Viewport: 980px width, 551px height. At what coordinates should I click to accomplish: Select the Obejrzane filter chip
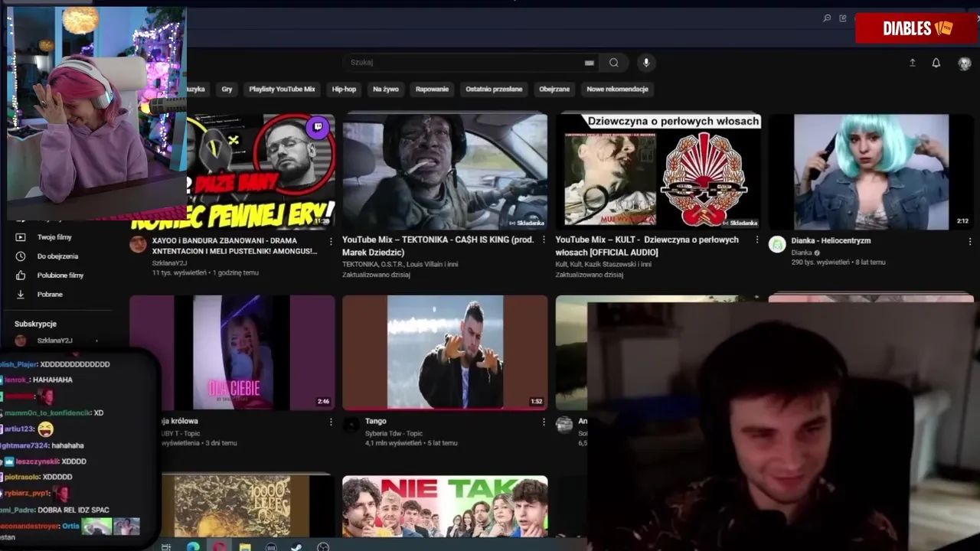tap(554, 90)
